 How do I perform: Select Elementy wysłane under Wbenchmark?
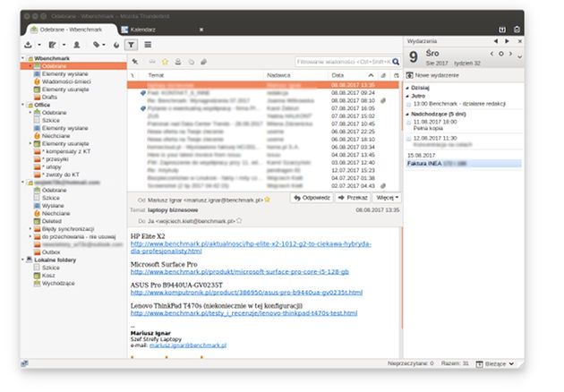65,73
